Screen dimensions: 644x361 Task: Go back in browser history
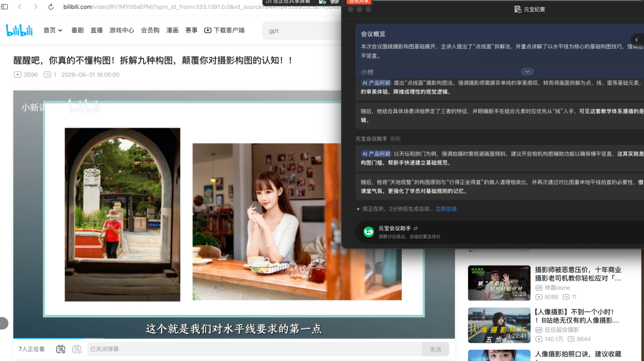click(20, 7)
